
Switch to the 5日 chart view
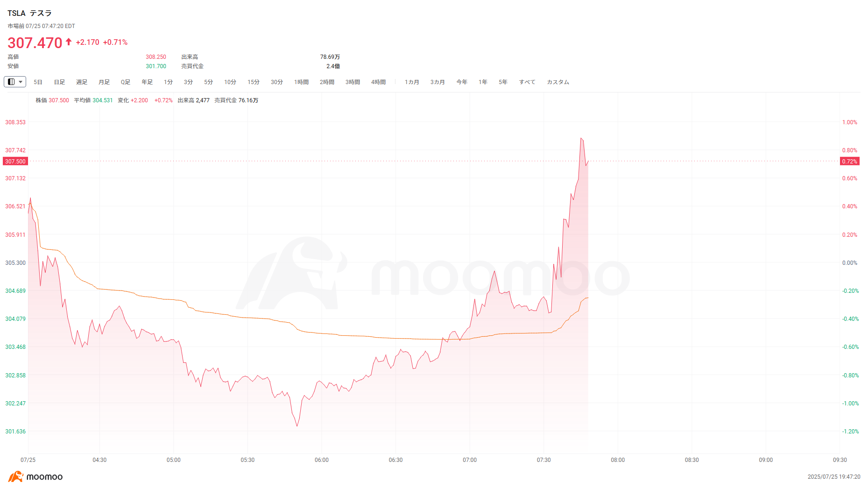click(38, 82)
